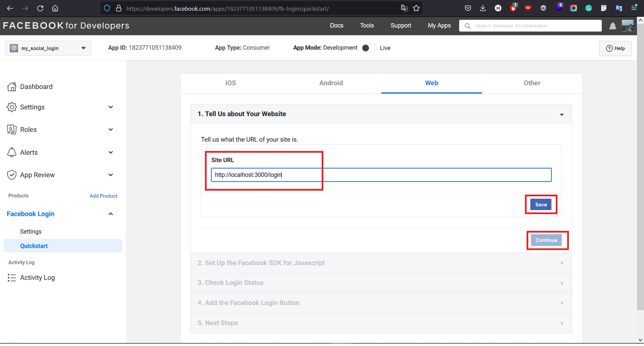Open the profile picture account menu
Image resolution: width=644 pixels, height=346 pixels.
click(628, 26)
